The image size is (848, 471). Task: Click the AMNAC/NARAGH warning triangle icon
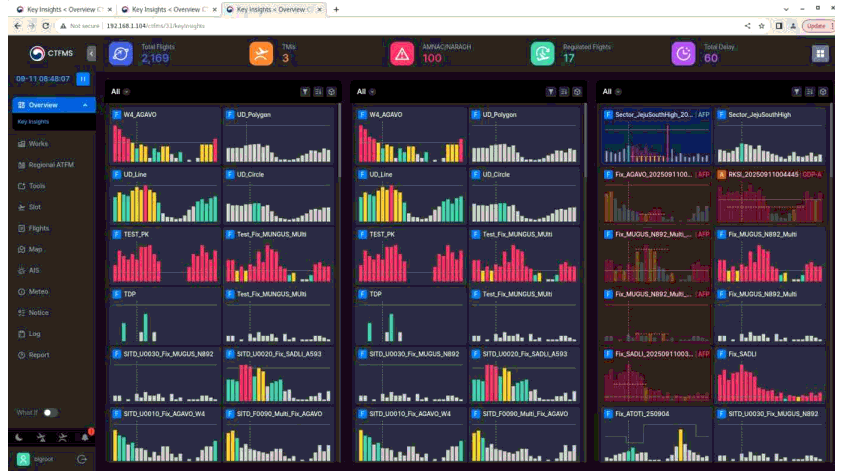pyautogui.click(x=402, y=54)
